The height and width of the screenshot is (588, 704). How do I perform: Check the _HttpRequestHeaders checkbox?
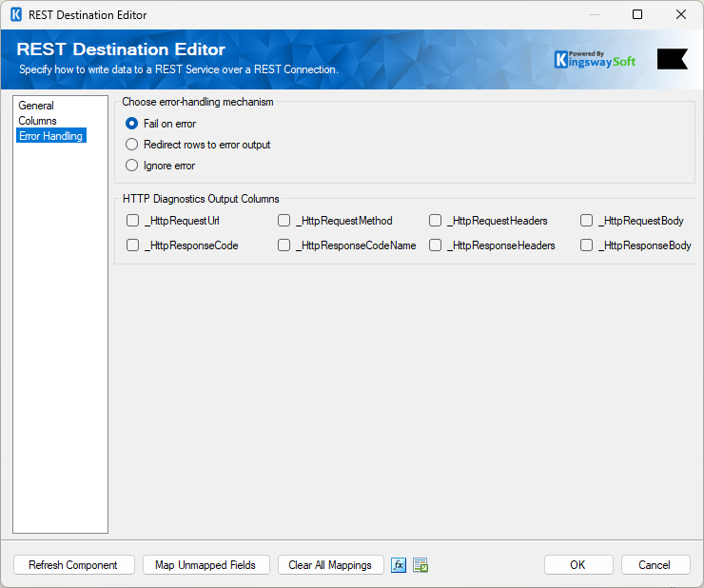(436, 221)
